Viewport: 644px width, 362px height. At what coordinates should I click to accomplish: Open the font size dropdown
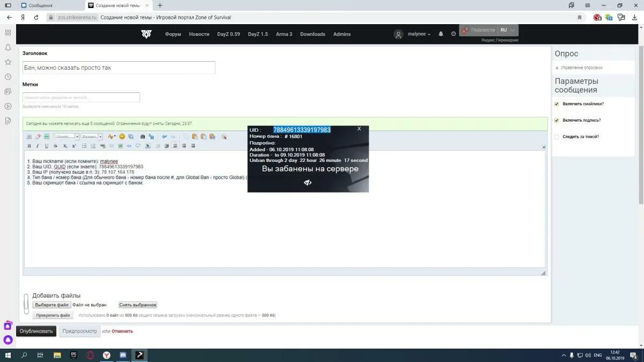coord(92,136)
